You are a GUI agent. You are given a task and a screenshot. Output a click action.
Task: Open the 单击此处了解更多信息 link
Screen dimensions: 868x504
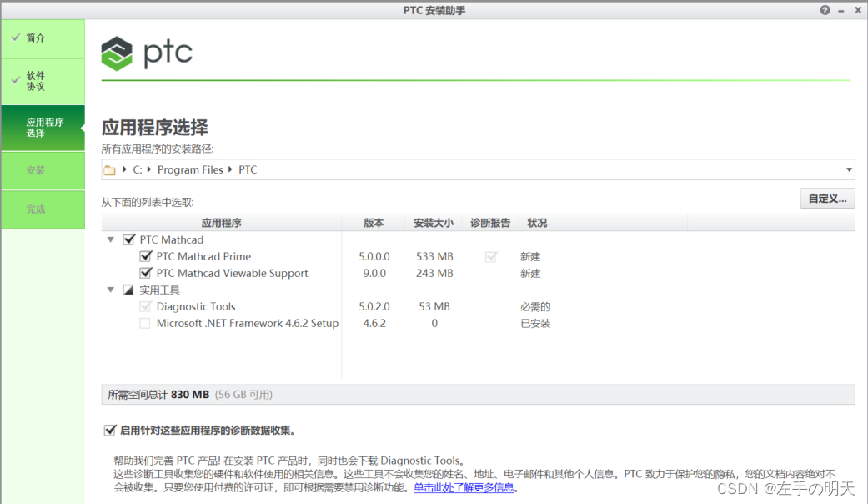pyautogui.click(x=464, y=487)
